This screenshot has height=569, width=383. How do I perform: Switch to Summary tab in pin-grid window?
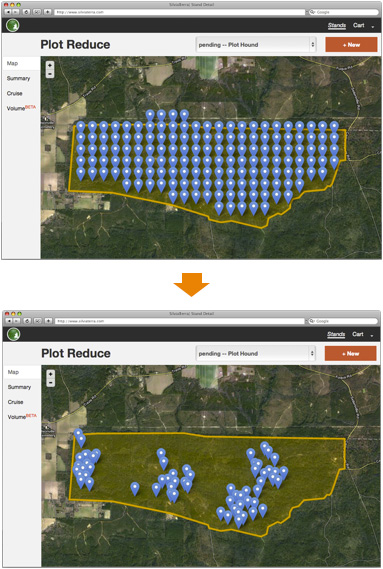pyautogui.click(x=19, y=78)
